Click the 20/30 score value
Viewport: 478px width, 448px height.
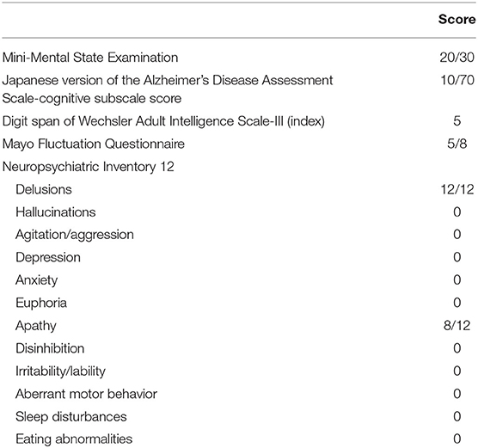click(457, 58)
